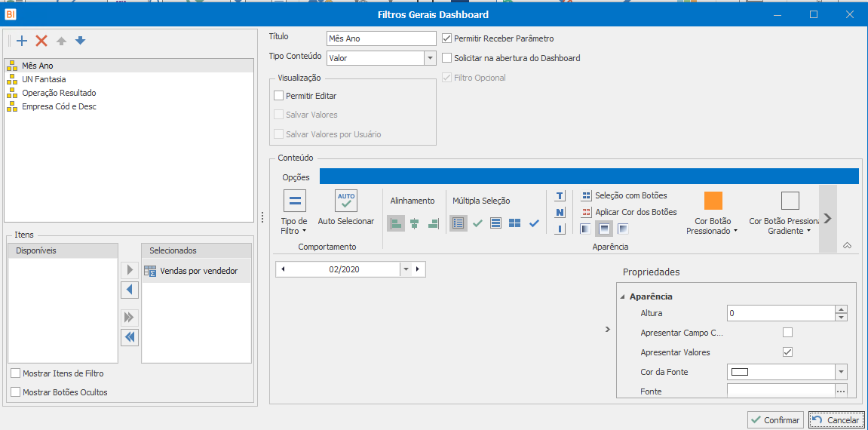Toggle bold with the N icon
The height and width of the screenshot is (430, 868).
[560, 213]
